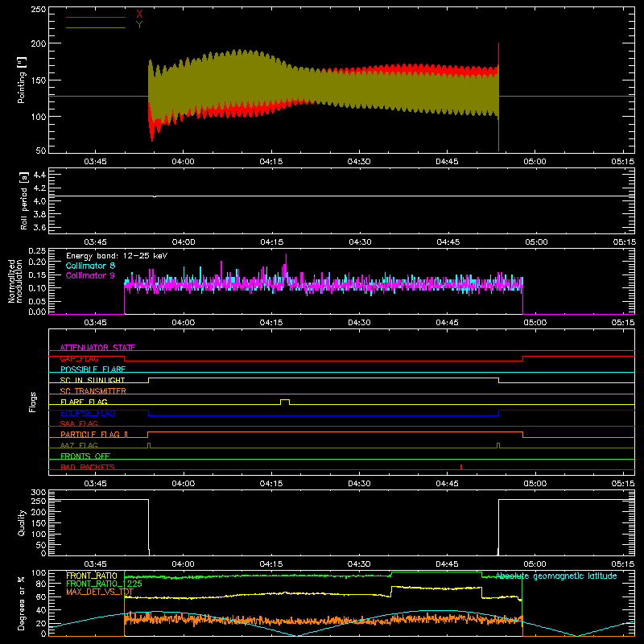Click the 0.25 tick on modulation axis
The image size is (644, 644).
pos(37,251)
